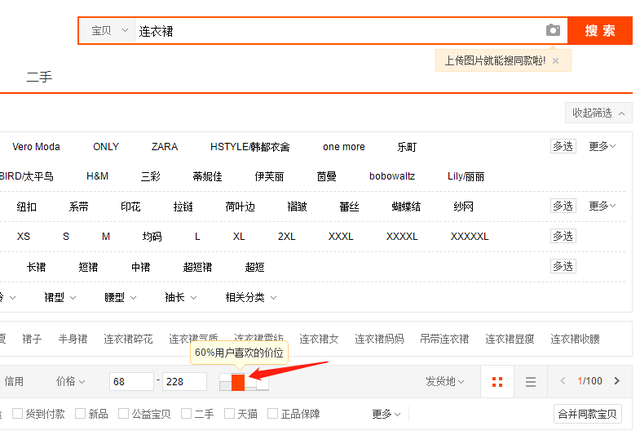Filter by size XXXXXL
The image size is (640, 444).
pyautogui.click(x=469, y=236)
